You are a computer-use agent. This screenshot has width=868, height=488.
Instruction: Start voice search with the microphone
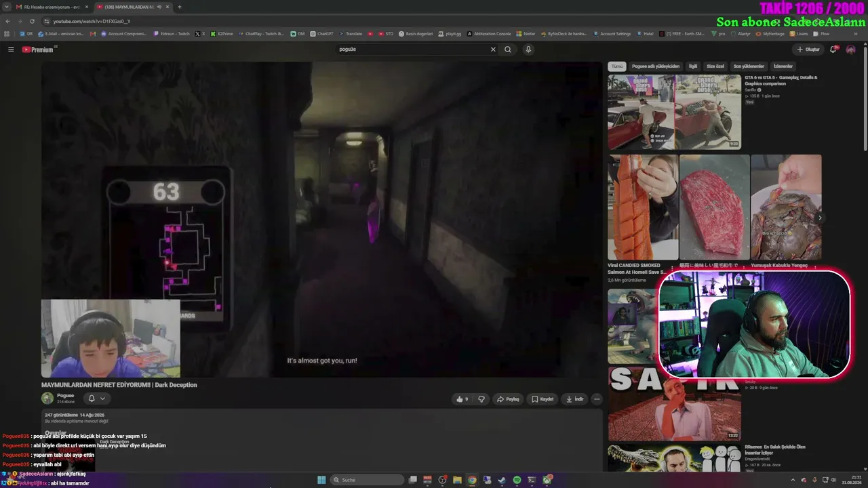point(528,49)
